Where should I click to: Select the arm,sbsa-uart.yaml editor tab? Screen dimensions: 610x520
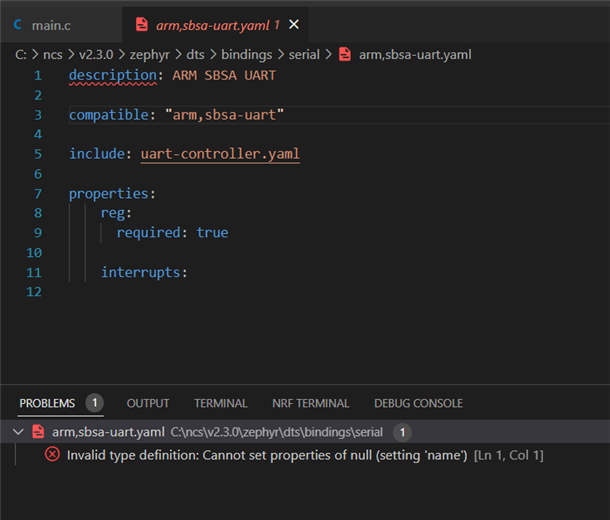click(x=215, y=25)
